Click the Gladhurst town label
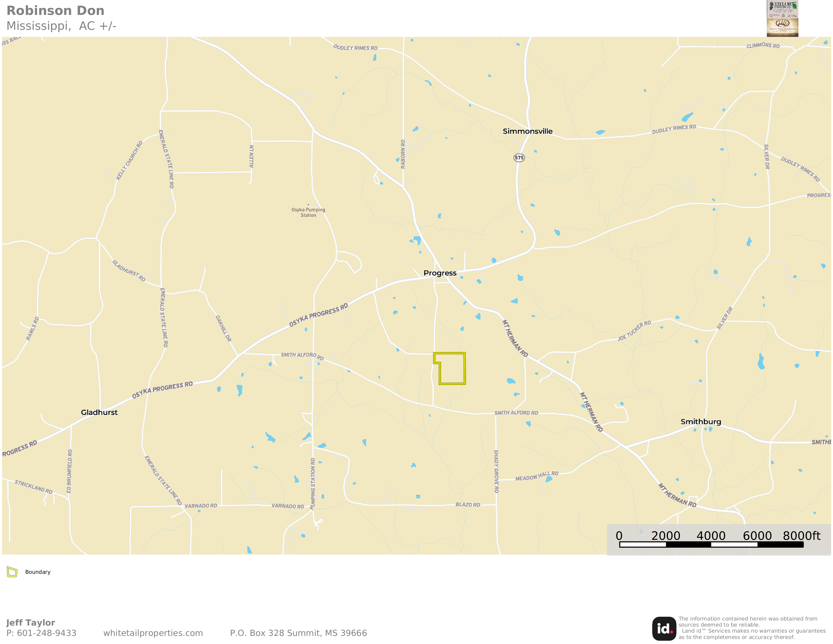Image resolution: width=833 pixels, height=644 pixels. coord(99,412)
